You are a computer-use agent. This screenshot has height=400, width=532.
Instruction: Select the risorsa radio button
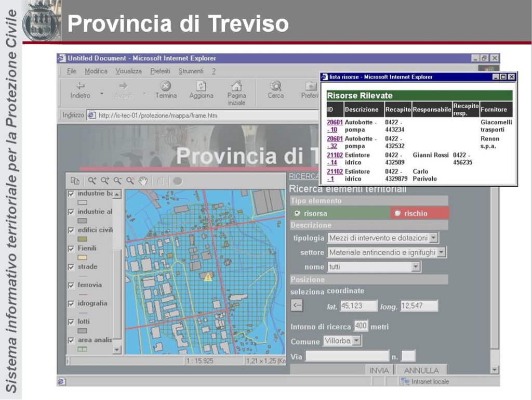click(297, 213)
